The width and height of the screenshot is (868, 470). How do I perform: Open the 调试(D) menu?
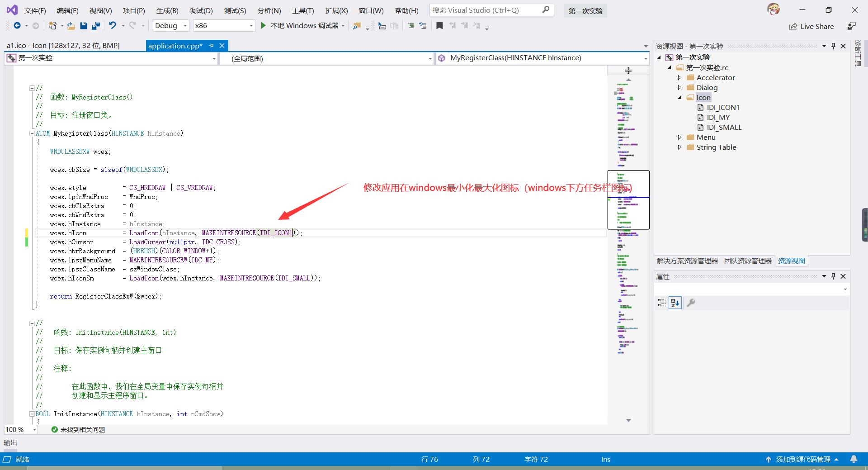pyautogui.click(x=201, y=10)
